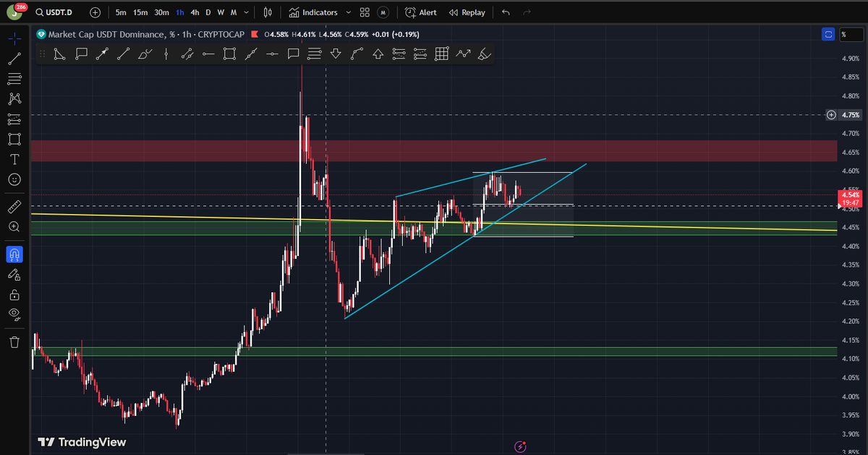Click the trash remove drawings icon

(14, 341)
